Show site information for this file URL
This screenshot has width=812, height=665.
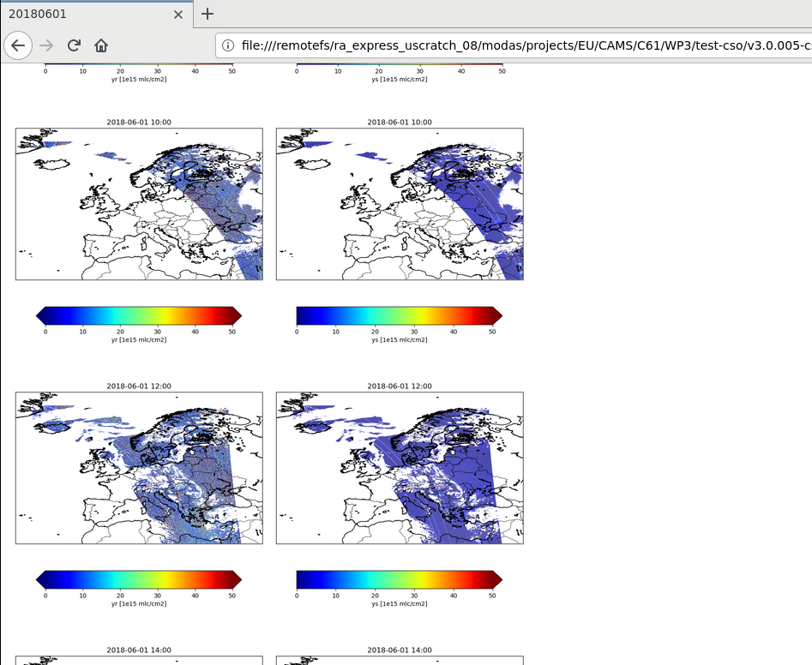tap(228, 45)
